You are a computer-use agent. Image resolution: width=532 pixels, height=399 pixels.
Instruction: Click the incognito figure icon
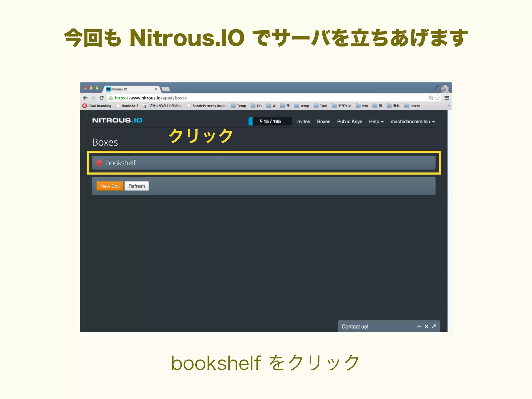(x=445, y=88)
